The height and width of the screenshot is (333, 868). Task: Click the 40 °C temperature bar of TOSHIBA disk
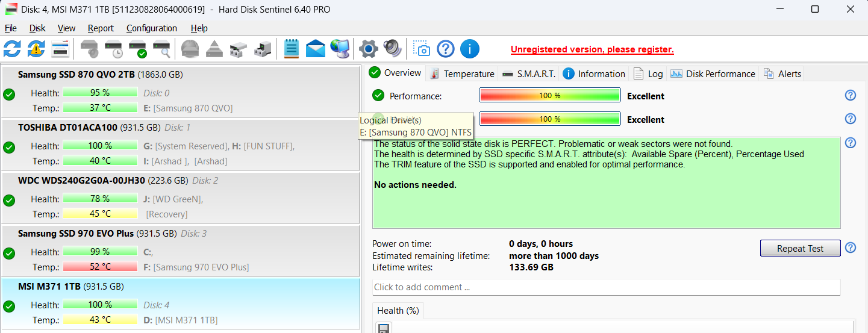(x=100, y=161)
